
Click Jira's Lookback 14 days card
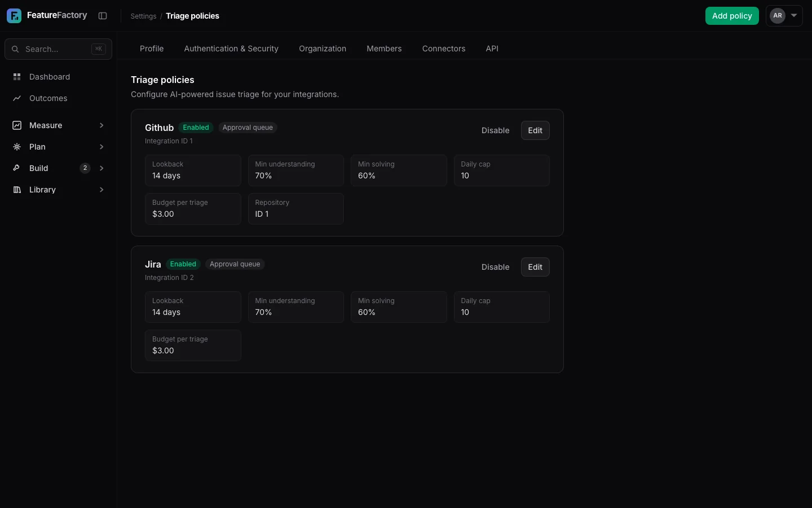[x=193, y=307]
